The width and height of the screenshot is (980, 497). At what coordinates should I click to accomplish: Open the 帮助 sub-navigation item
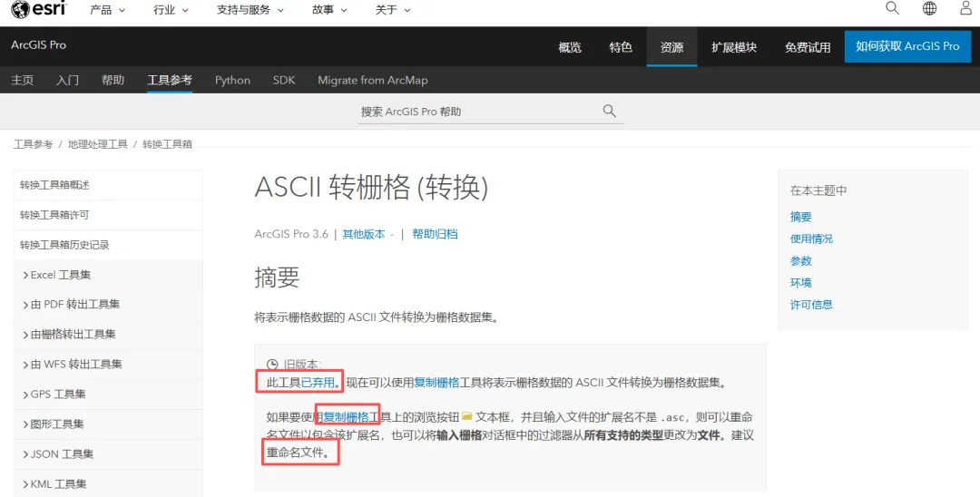(x=113, y=80)
